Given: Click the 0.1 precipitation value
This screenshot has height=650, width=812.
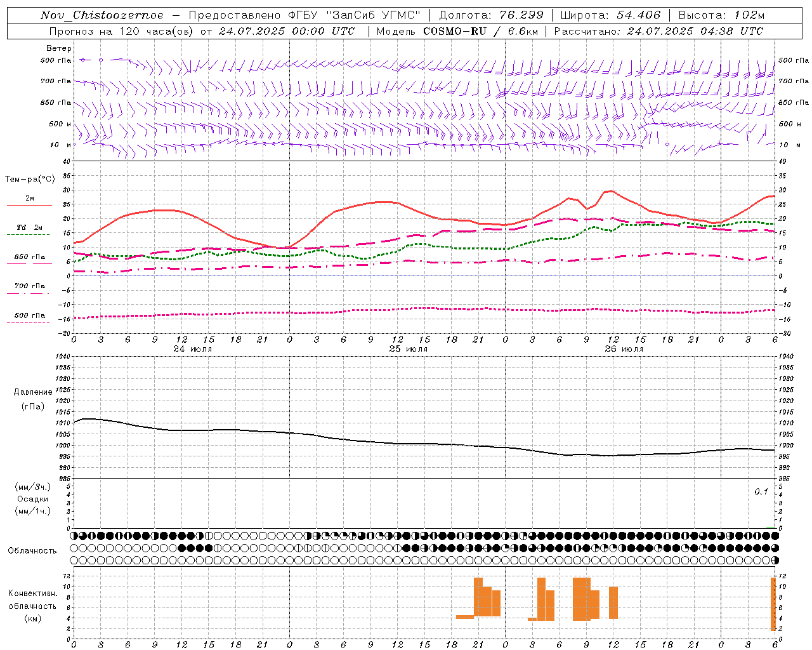Looking at the screenshot, I should [761, 492].
